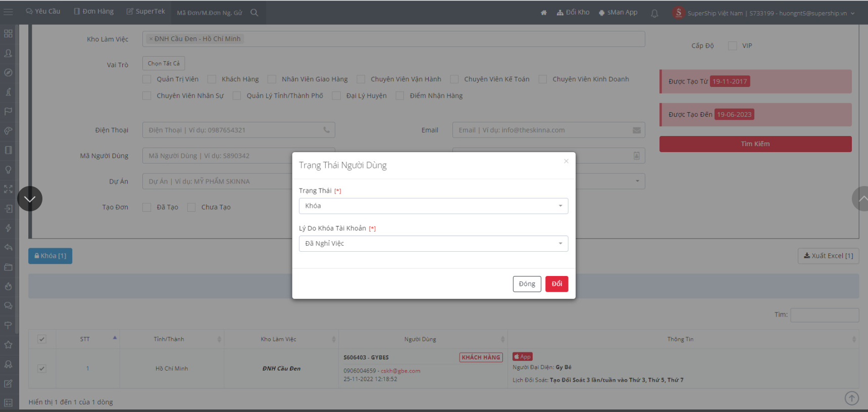The height and width of the screenshot is (412, 868).
Task: Click the reply arrow sidebar icon
Action: click(x=8, y=247)
